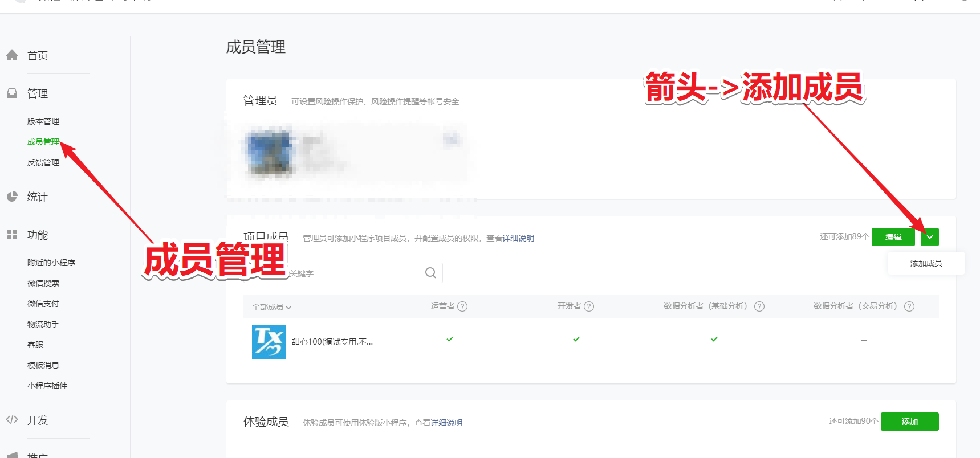Toggle 开发者 checkmark for 甜心100
Viewport: 980px width, 458px height.
click(x=576, y=339)
